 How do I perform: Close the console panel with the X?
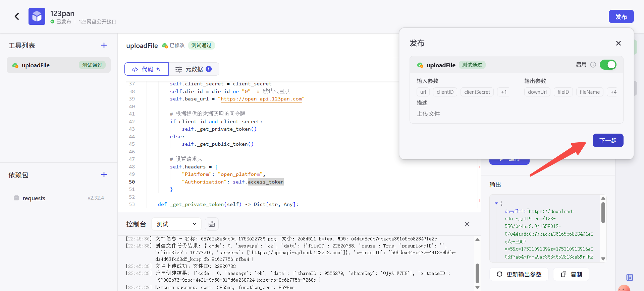(x=467, y=224)
